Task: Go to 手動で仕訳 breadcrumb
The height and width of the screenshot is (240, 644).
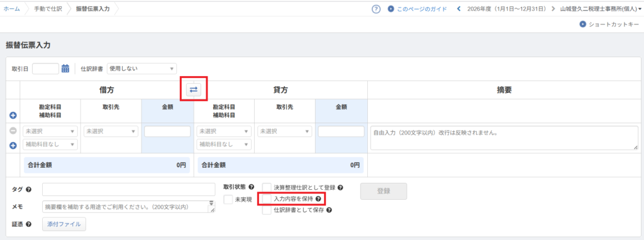Action: 48,9
